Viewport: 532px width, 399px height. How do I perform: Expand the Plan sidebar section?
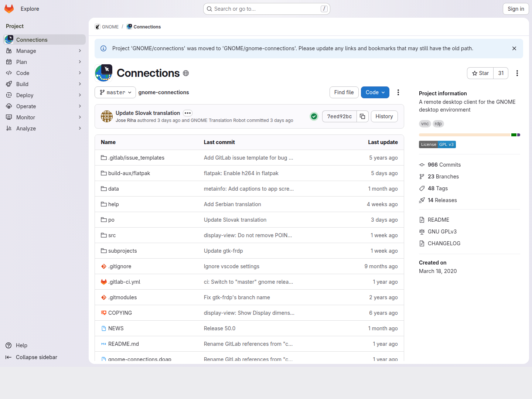point(44,62)
